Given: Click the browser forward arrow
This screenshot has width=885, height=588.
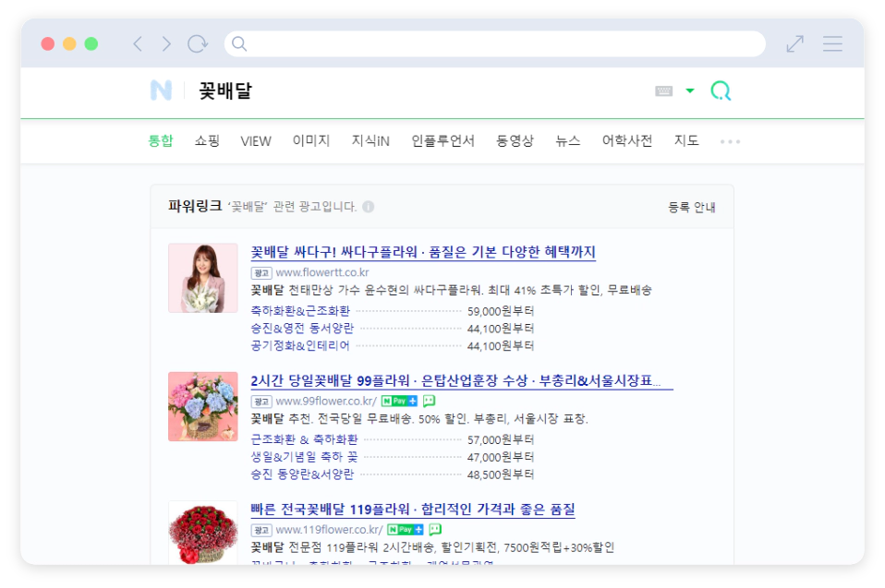Looking at the screenshot, I should click(x=165, y=43).
